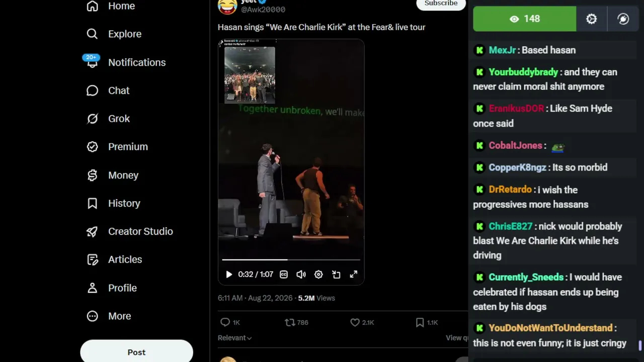
Task: Open the Money dollar icon
Action: (x=92, y=175)
